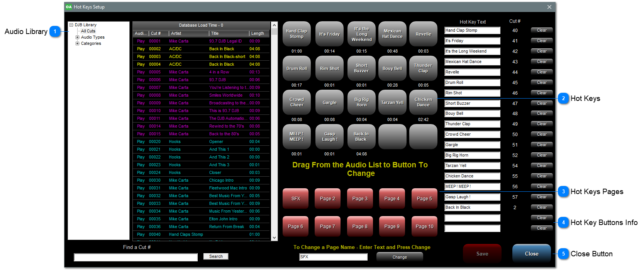Click the Chicken Dance hot key

[423, 102]
